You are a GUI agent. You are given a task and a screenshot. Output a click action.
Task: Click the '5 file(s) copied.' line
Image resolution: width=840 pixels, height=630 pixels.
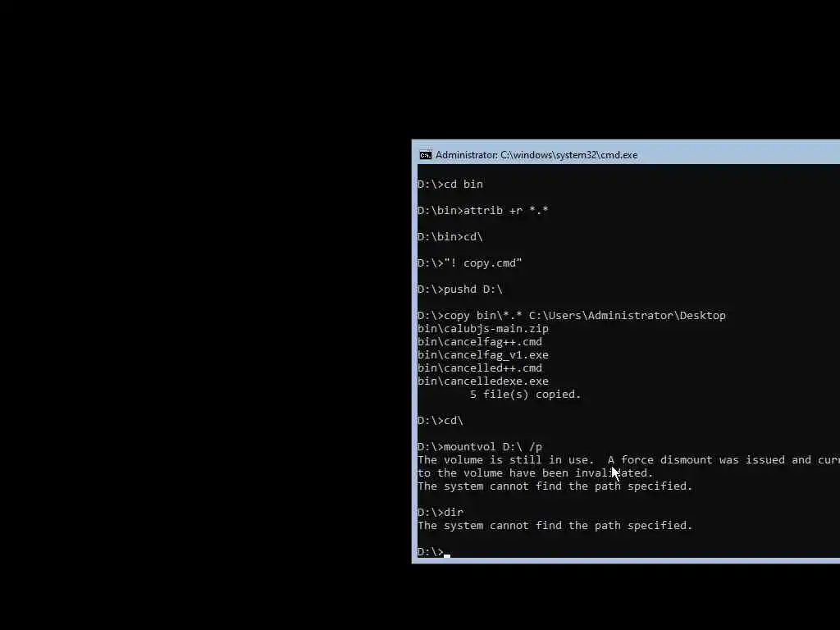click(526, 394)
